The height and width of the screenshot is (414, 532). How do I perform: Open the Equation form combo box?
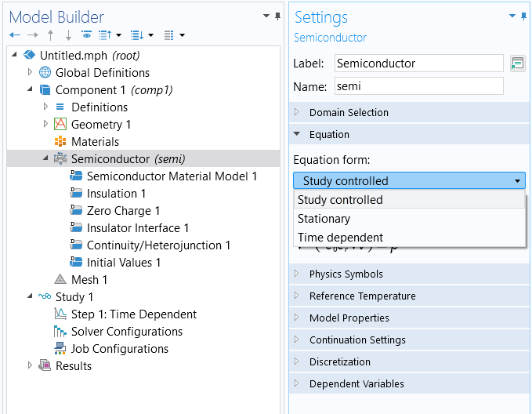(x=409, y=180)
